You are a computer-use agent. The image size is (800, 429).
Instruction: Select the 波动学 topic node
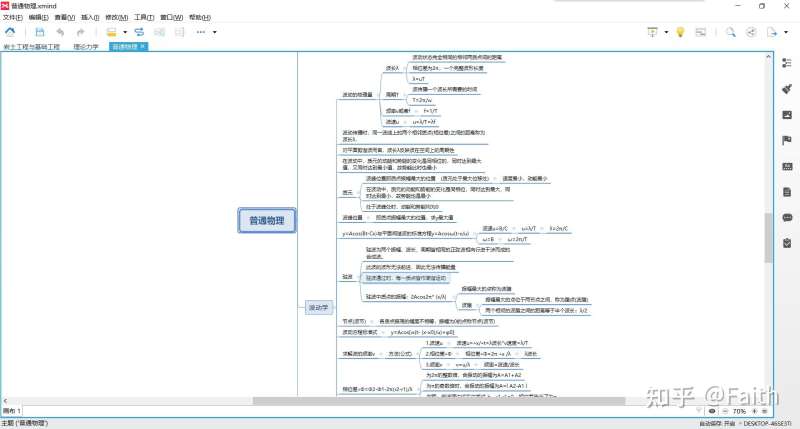tap(318, 307)
